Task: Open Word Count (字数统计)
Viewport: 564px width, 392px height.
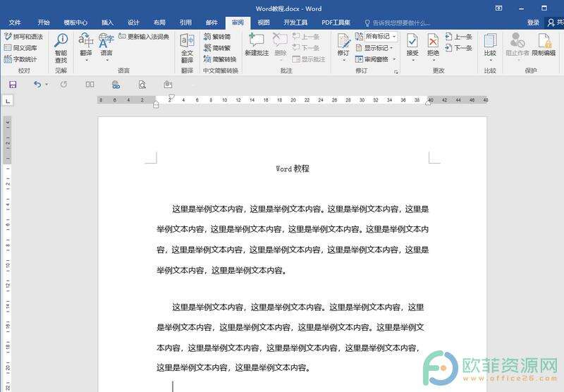Action: tap(20, 59)
